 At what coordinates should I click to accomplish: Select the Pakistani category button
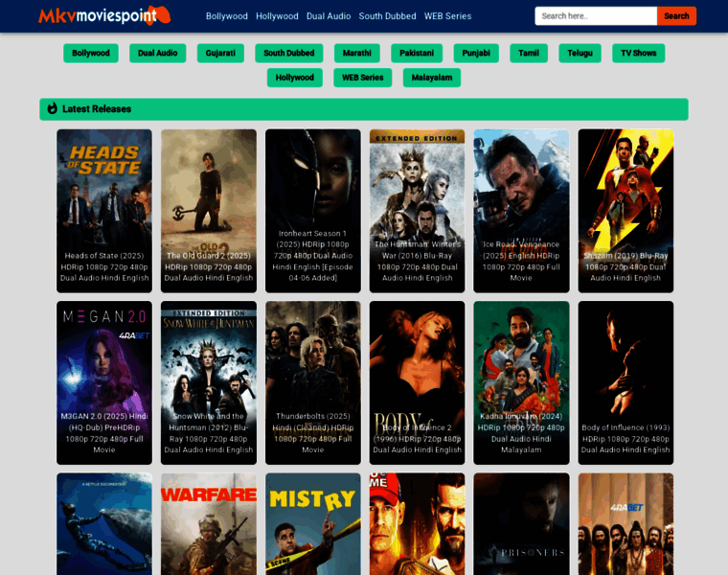[417, 53]
